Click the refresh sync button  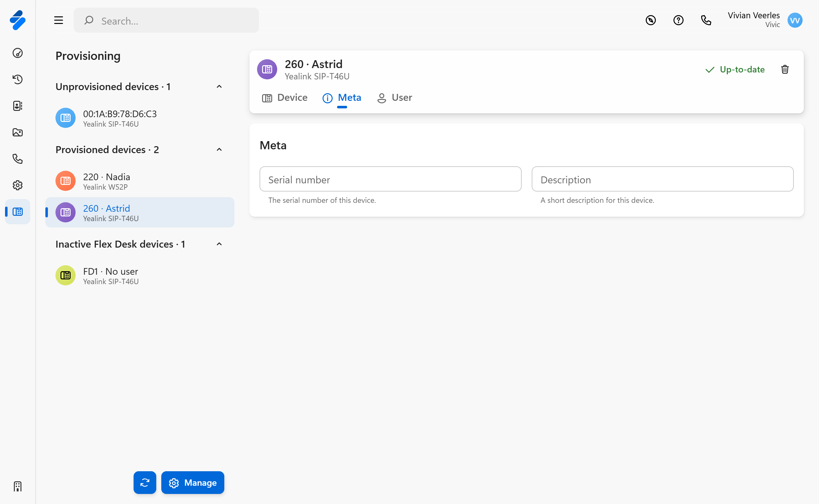click(x=145, y=482)
